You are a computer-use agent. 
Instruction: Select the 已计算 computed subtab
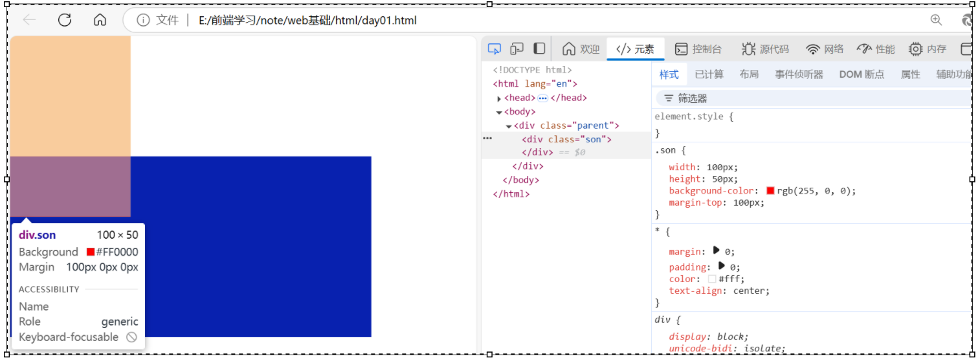point(709,74)
